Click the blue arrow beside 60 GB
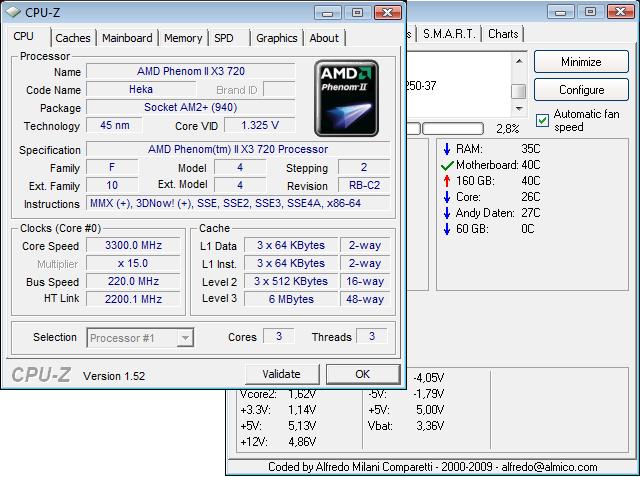Screen dimensions: 640x477 [x=446, y=229]
